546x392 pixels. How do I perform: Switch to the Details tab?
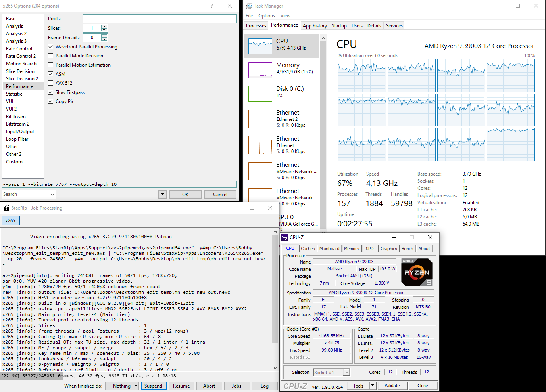click(x=374, y=26)
